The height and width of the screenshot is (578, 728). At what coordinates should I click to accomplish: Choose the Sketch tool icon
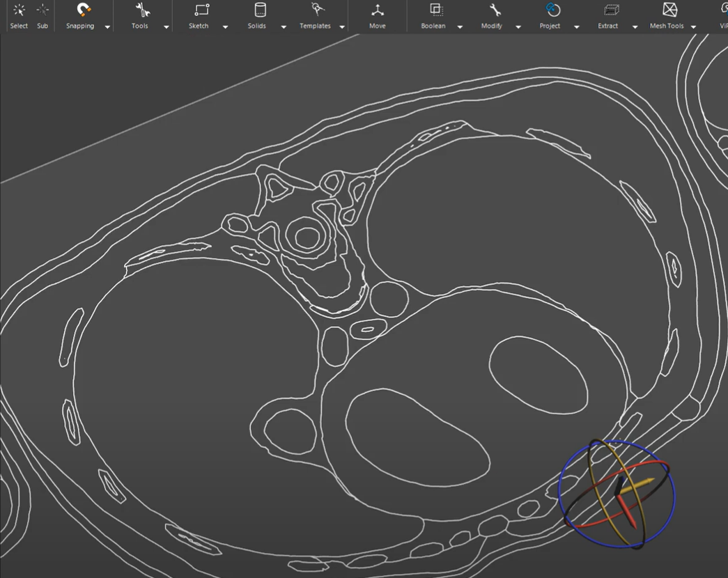tap(201, 10)
